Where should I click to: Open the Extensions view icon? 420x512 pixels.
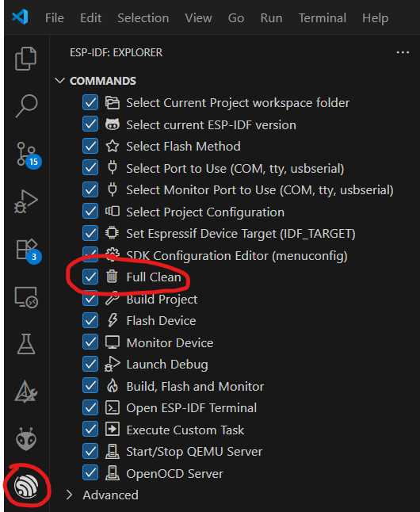[28, 250]
